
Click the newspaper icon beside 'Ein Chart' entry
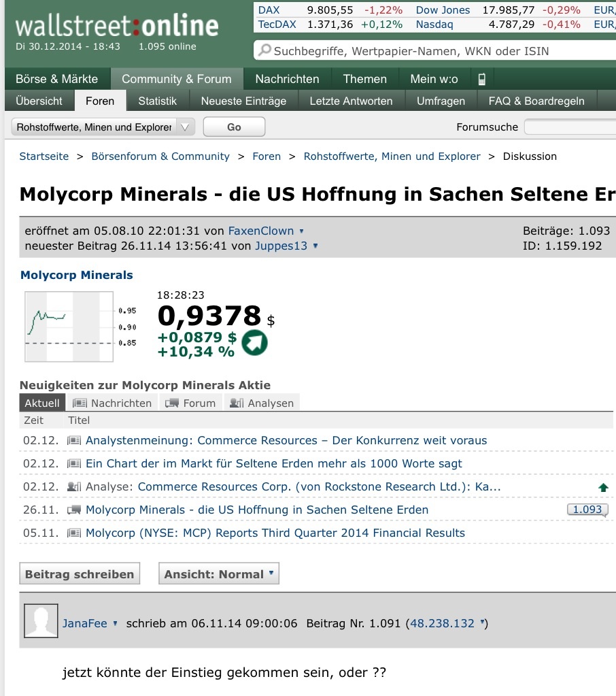click(74, 463)
